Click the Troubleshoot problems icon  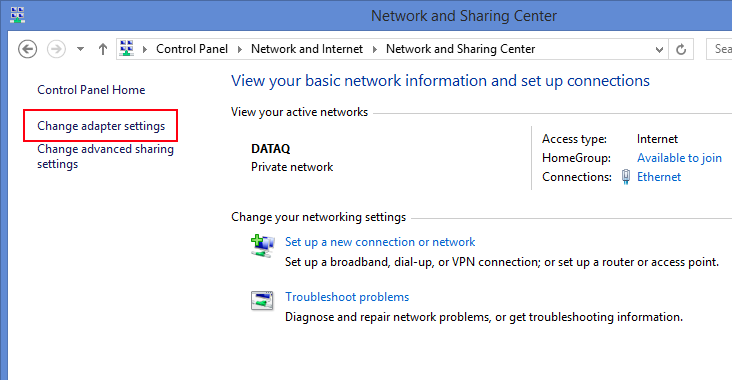[262, 301]
